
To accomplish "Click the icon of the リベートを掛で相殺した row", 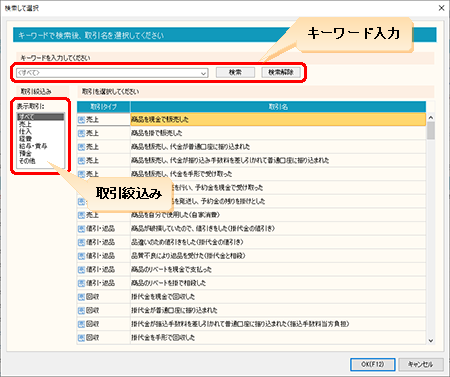I will [x=81, y=283].
